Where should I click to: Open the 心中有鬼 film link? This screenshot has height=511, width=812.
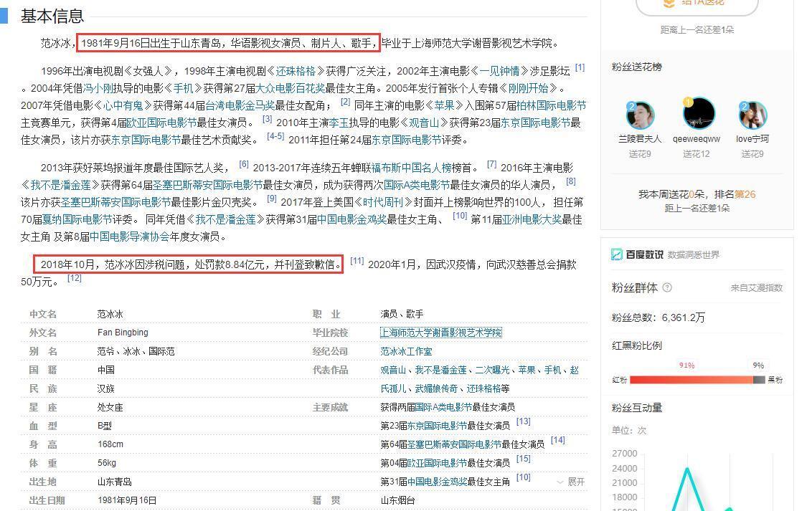coord(123,105)
